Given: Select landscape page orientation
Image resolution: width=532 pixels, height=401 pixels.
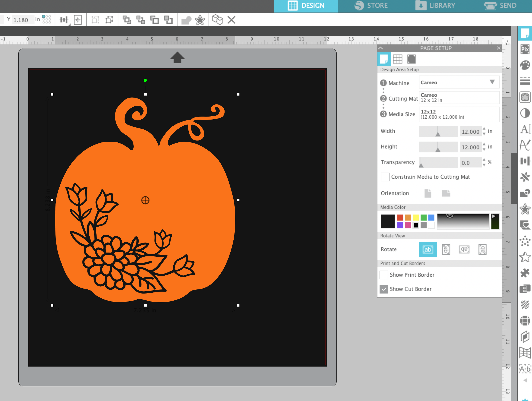Looking at the screenshot, I should tap(446, 193).
